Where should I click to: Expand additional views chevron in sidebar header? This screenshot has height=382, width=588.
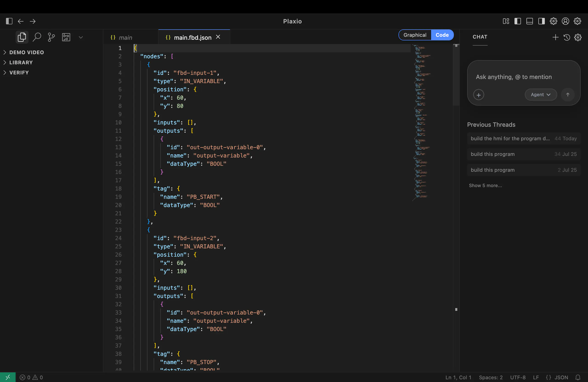coord(81,37)
